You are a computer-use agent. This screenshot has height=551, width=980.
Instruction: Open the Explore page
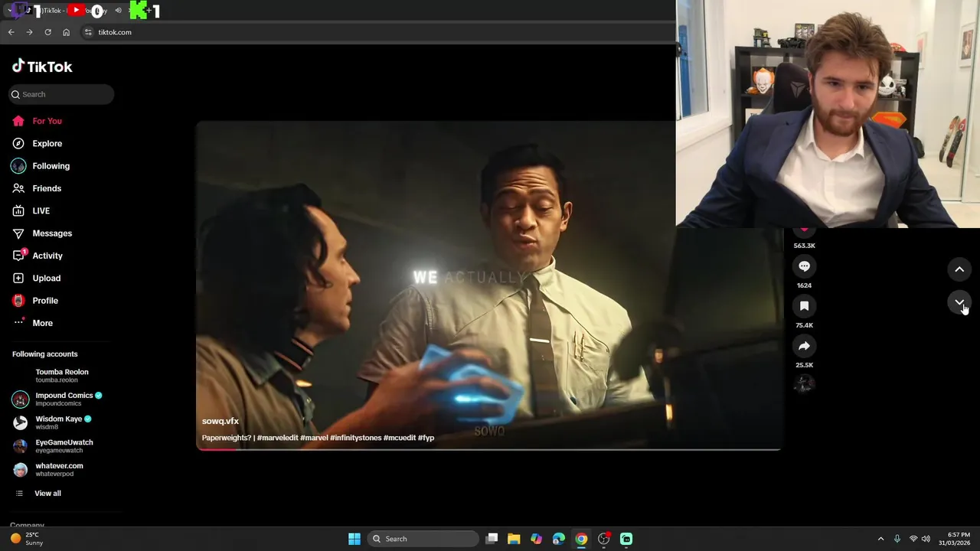pos(37,143)
